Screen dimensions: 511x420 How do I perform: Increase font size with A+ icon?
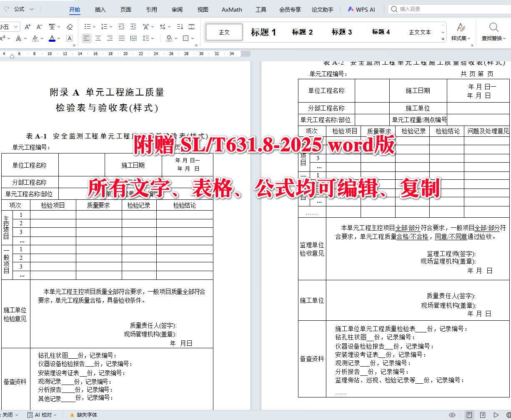pyautogui.click(x=28, y=27)
